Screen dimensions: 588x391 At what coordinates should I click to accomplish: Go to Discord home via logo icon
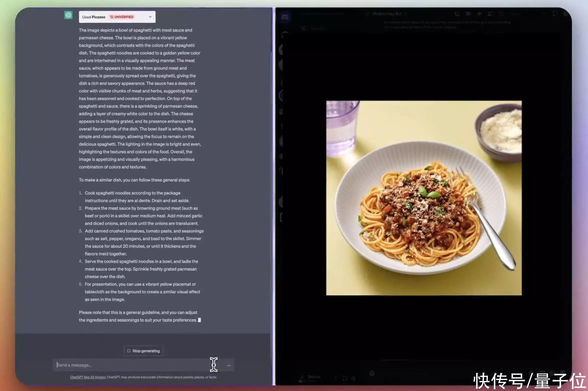pyautogui.click(x=285, y=17)
